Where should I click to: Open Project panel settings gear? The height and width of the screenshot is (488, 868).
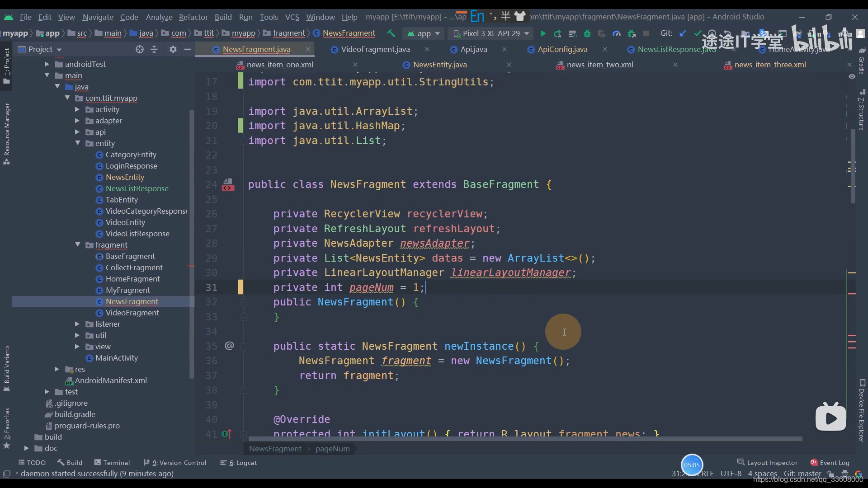[x=173, y=49]
